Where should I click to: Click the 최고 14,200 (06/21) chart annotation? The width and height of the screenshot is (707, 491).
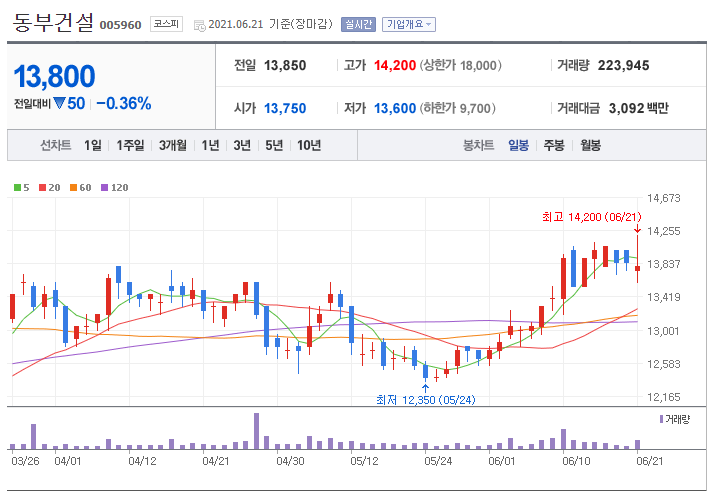pos(592,217)
